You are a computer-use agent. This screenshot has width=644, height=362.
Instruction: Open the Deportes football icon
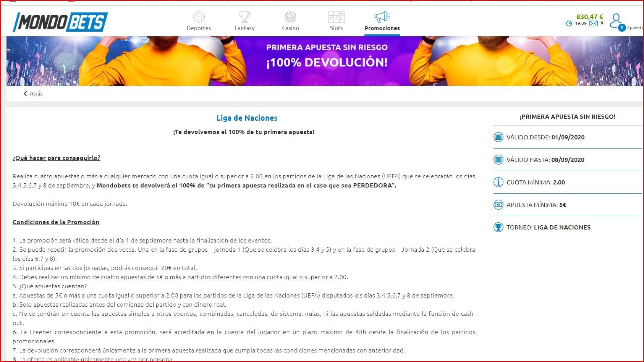point(199,17)
